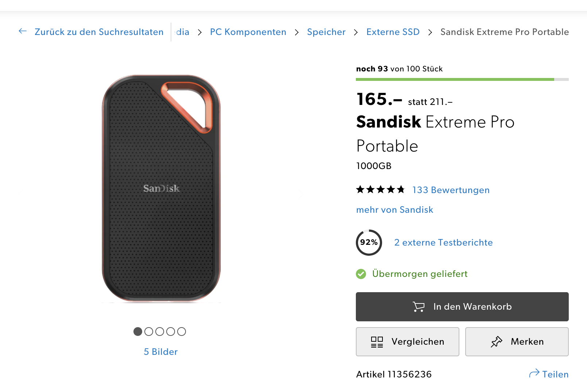This screenshot has width=587, height=392.
Task: Open the 133 Bewertungen reviews link
Action: click(x=451, y=190)
